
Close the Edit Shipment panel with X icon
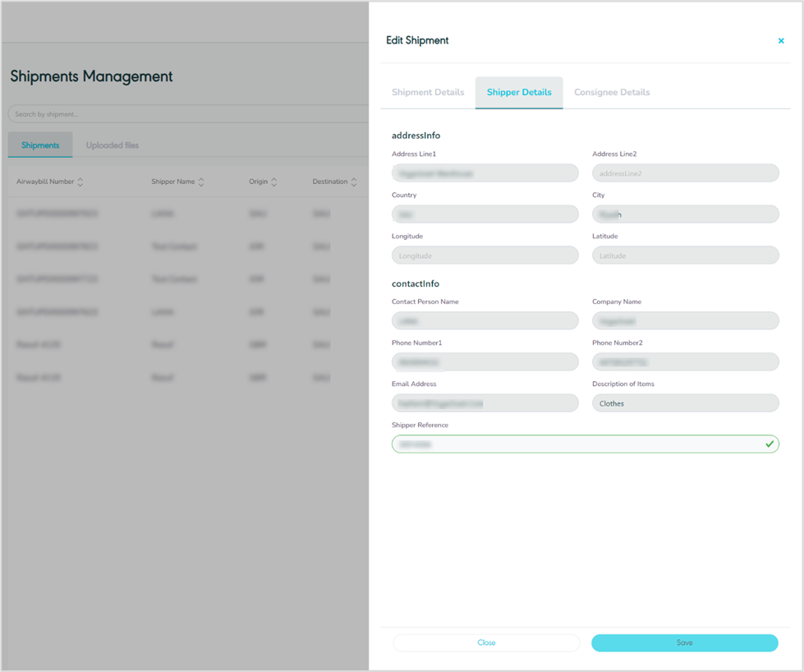781,41
